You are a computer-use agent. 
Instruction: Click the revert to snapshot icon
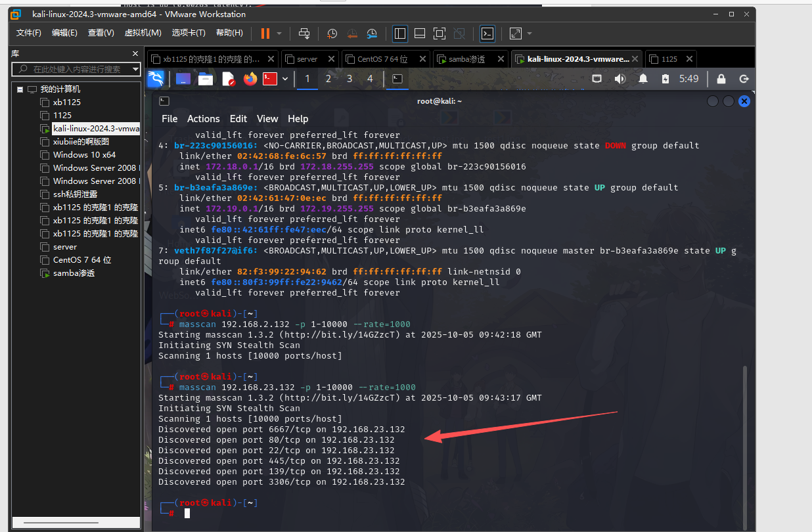tap(352, 33)
